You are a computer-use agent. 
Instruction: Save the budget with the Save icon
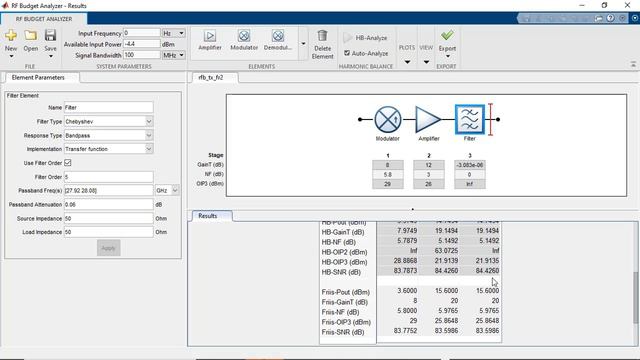pos(50,36)
